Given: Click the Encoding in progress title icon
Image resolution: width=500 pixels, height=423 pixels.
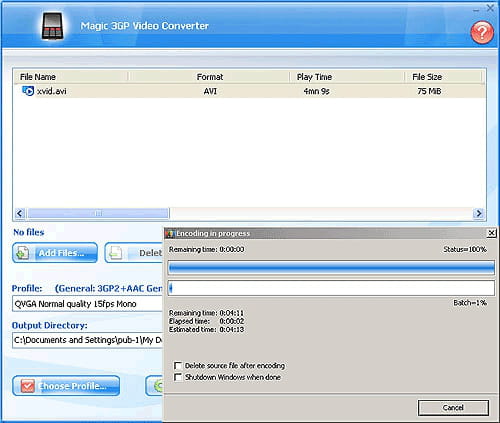Looking at the screenshot, I should click(x=170, y=234).
